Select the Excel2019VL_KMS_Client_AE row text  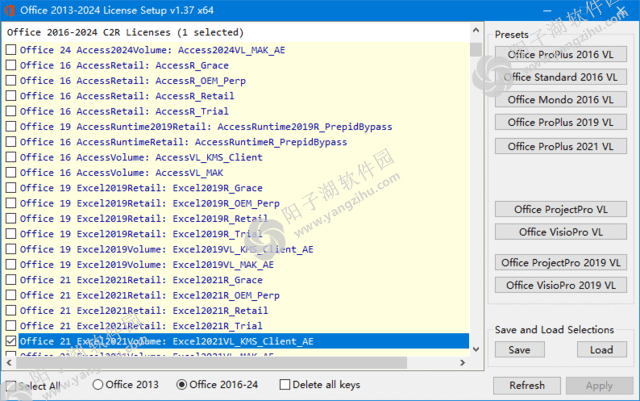[167, 249]
